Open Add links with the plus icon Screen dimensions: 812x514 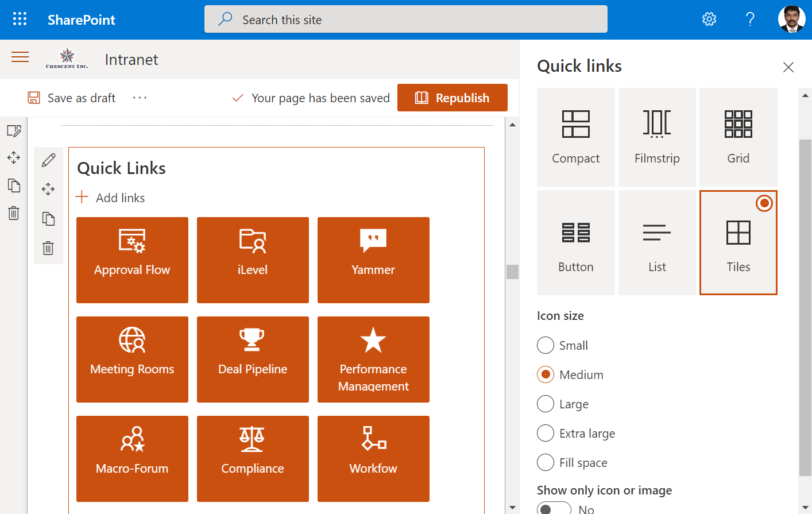pyautogui.click(x=82, y=197)
